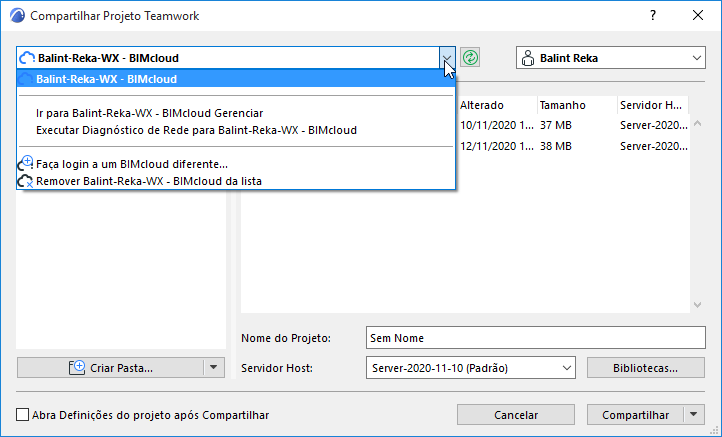Image resolution: width=722 pixels, height=437 pixels.
Task: Enable Abra Definições do projeto após Compartilhar
Action: 22,414
